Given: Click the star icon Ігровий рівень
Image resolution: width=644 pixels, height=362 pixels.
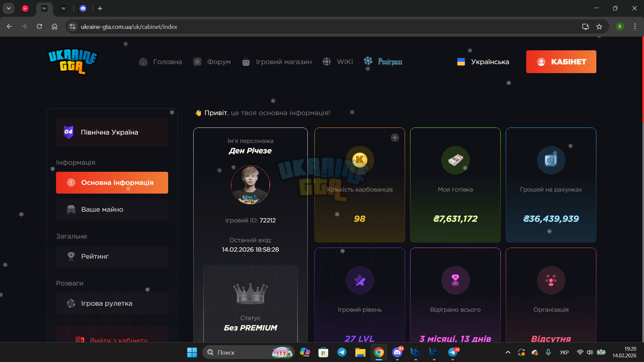Looking at the screenshot, I should coord(360,280).
